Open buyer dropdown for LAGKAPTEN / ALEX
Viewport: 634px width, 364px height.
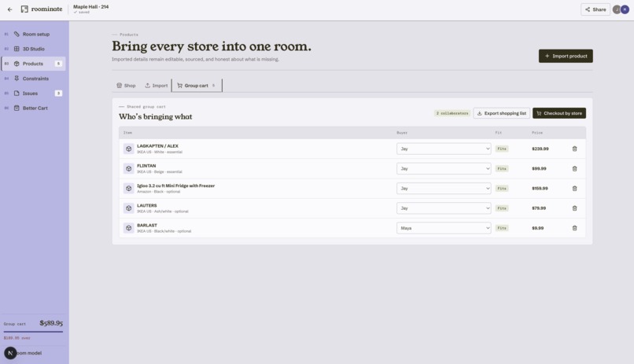[x=444, y=149]
